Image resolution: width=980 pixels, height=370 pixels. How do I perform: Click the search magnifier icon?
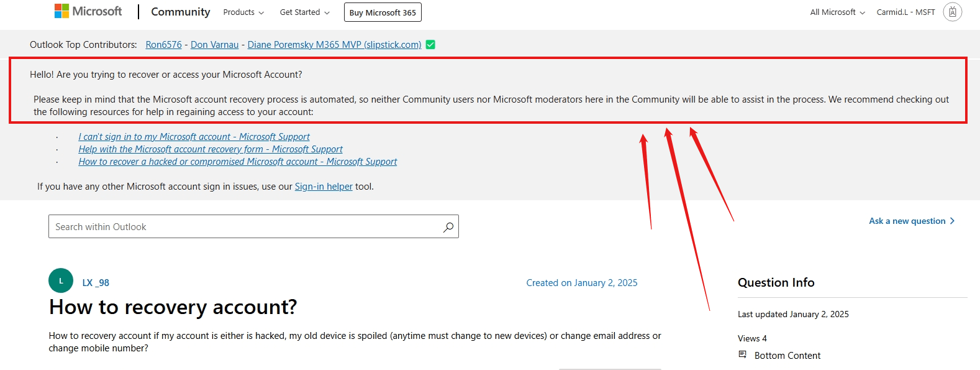pyautogui.click(x=448, y=227)
